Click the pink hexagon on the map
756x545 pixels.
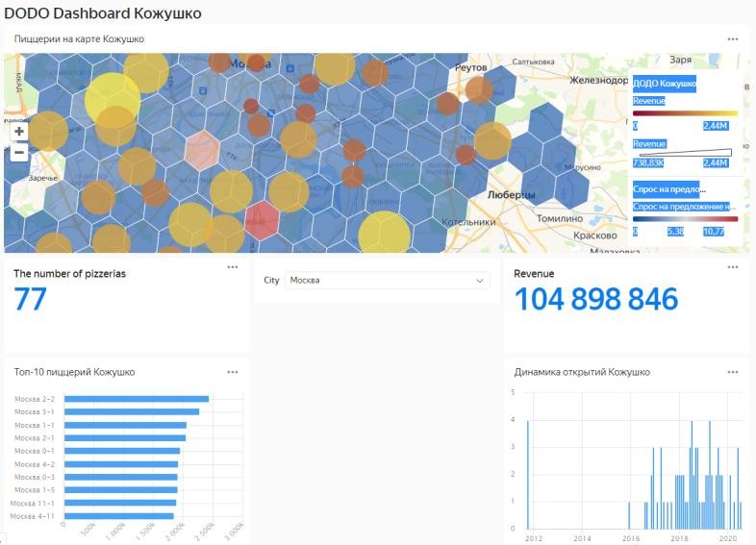[x=202, y=150]
